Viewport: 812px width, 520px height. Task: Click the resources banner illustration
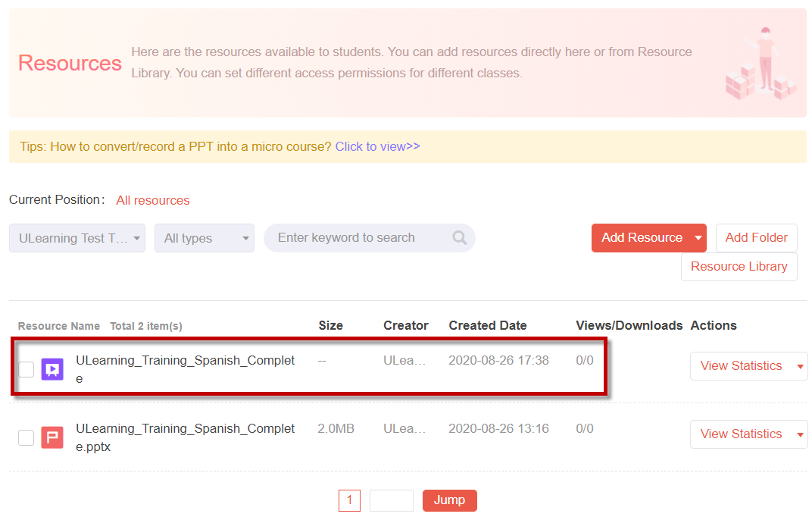pyautogui.click(x=760, y=64)
